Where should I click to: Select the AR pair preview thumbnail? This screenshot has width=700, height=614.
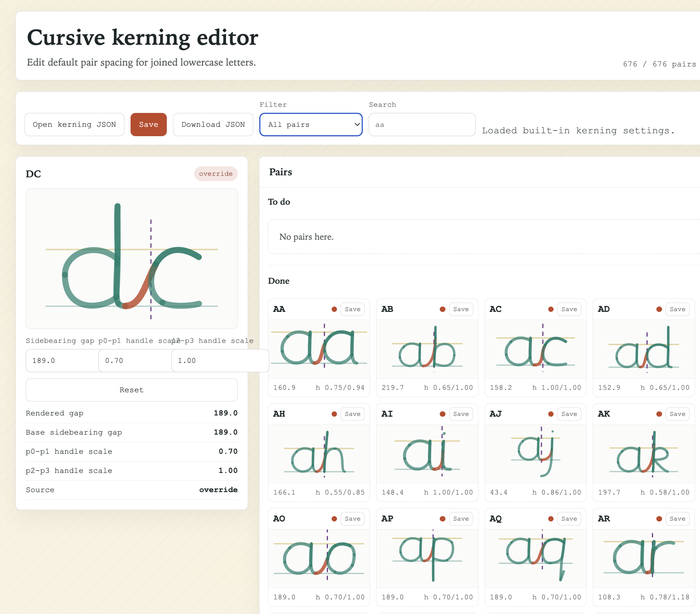coord(644,559)
